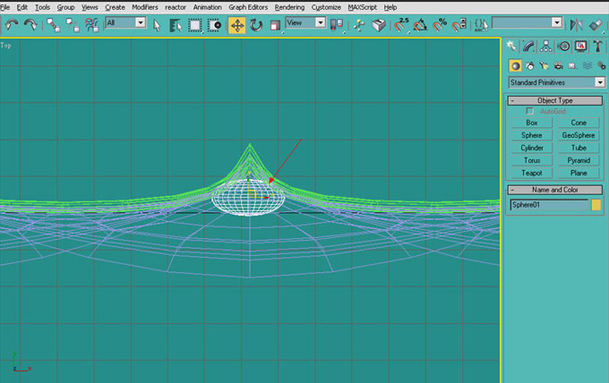Toggle Spinner Snap
This screenshot has width=609, height=383.
(459, 26)
